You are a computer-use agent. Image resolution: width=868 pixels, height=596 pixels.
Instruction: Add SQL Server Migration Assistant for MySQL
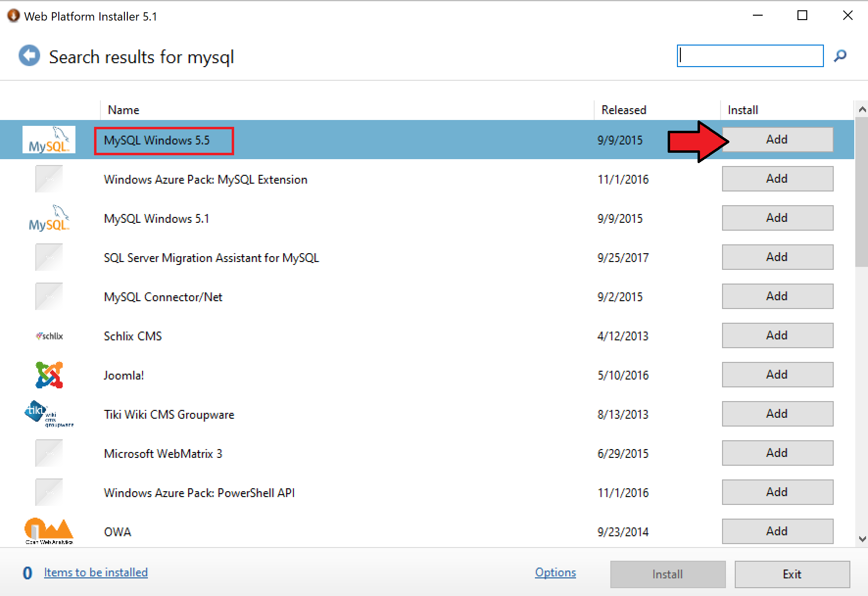pos(777,257)
